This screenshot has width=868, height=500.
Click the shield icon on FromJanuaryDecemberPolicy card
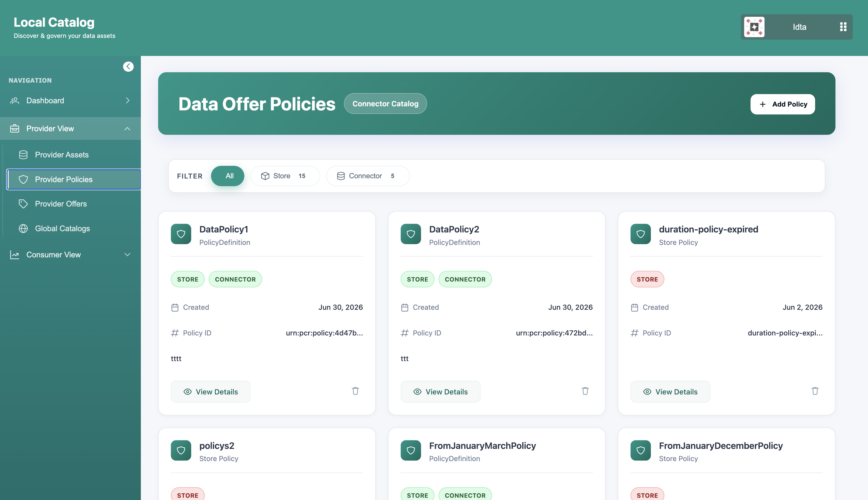[x=640, y=450]
